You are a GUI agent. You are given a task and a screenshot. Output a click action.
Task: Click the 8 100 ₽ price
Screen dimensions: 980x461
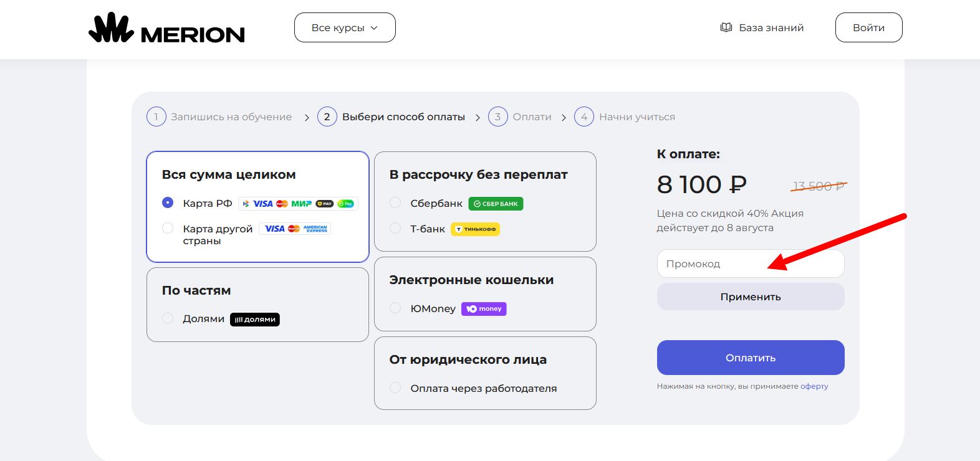click(701, 184)
